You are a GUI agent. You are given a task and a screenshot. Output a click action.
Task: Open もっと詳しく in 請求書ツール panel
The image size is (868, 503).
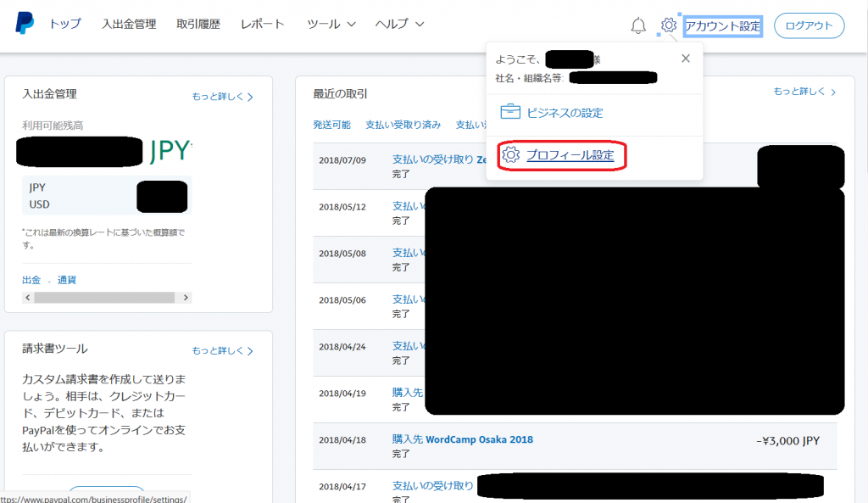pyautogui.click(x=222, y=350)
